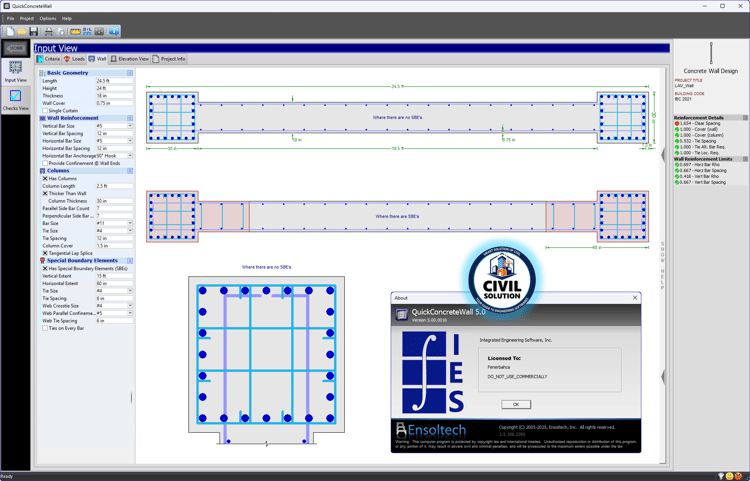The image size is (750, 481).
Task: Enable the Single Curtain checkbox
Action: click(x=45, y=110)
